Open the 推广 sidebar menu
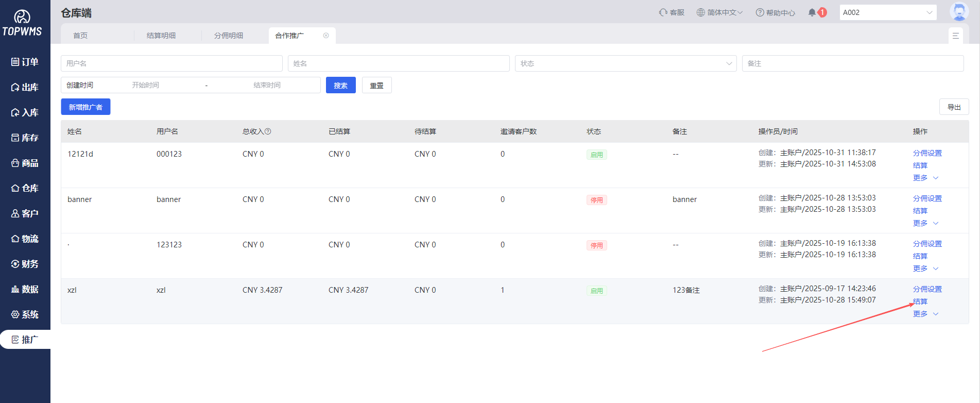 pos(25,340)
